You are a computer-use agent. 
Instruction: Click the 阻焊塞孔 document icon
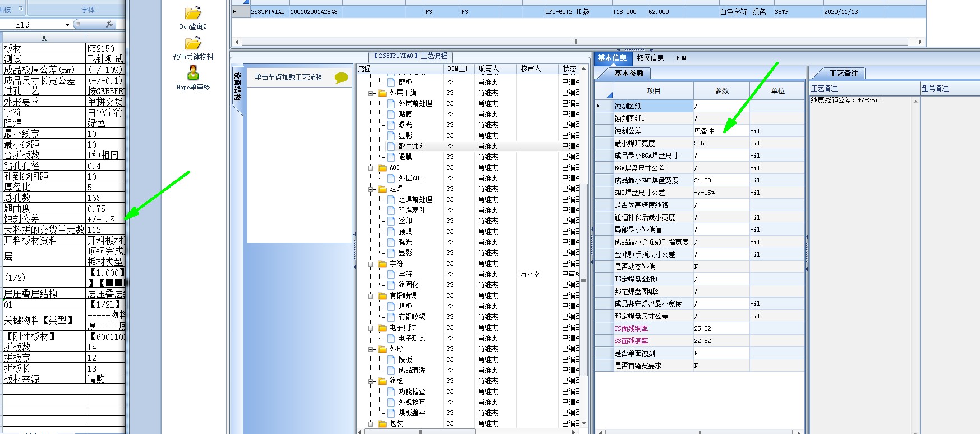coord(392,211)
